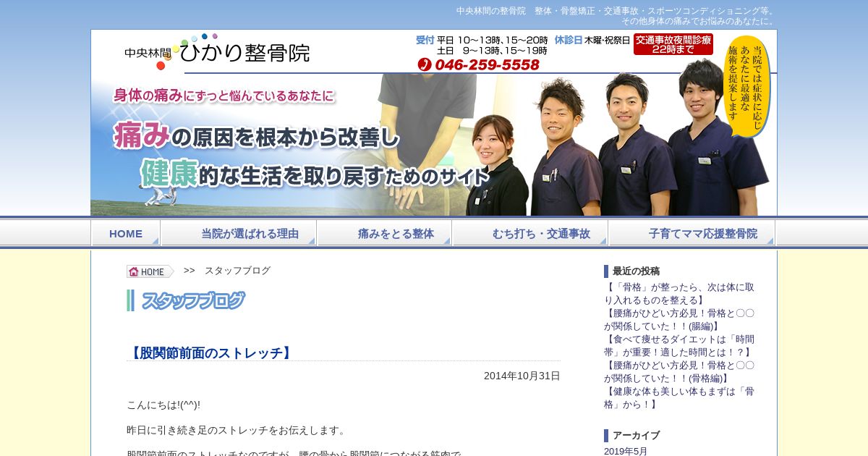
Task: Open recent post 腰痛がひどい方必見 (骨格編)
Action: [x=679, y=371]
